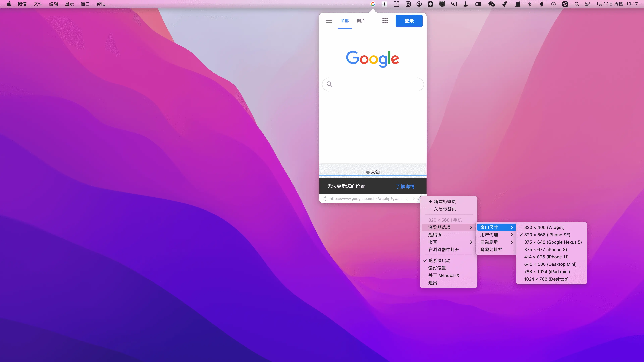The width and height of the screenshot is (644, 362).
Task: Open the WeChat status bar icon
Action: (492, 4)
